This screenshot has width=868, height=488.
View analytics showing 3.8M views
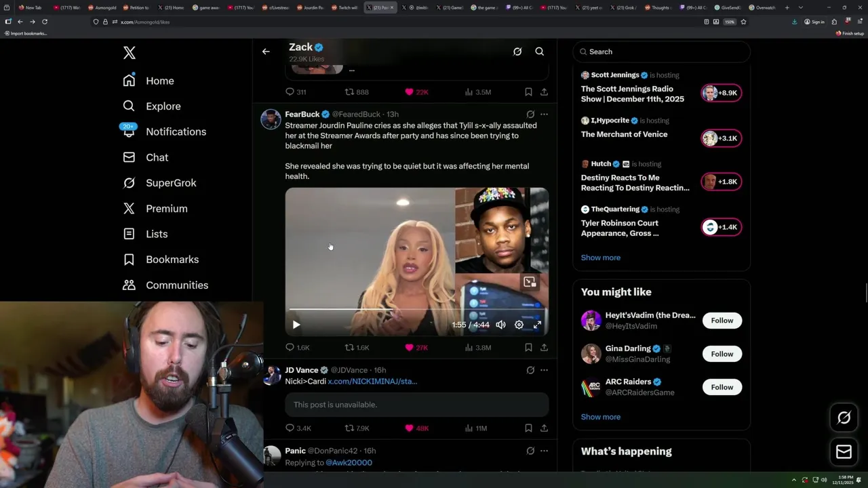tap(477, 348)
